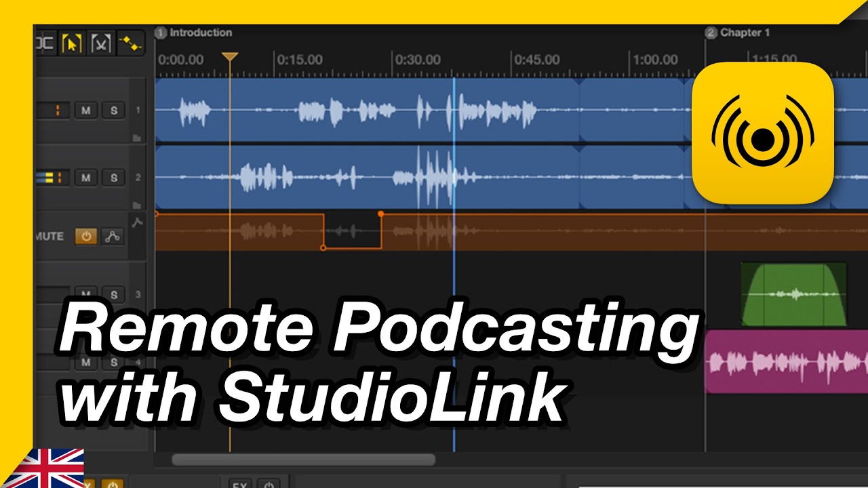Click the envelope shape button beside MUTE

[113, 237]
